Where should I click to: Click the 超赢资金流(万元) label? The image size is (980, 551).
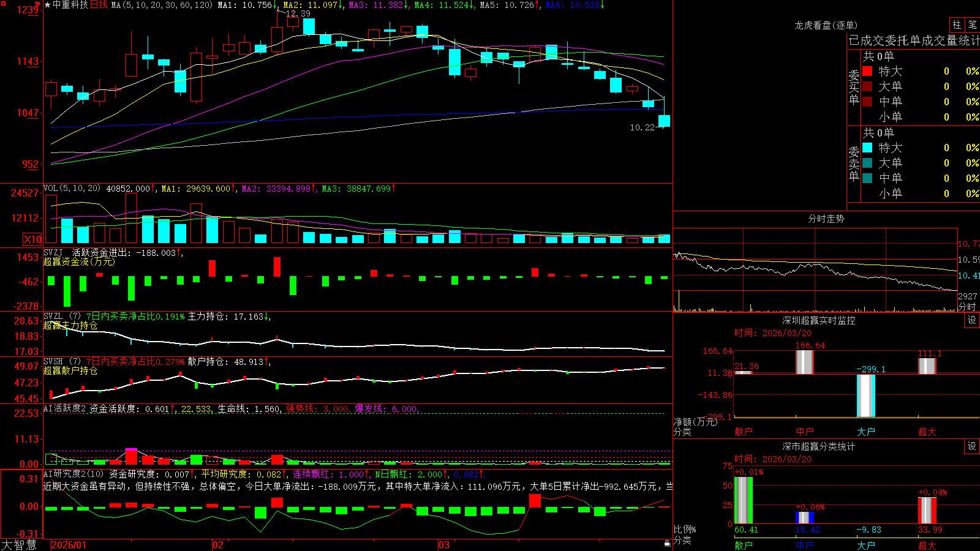79,261
